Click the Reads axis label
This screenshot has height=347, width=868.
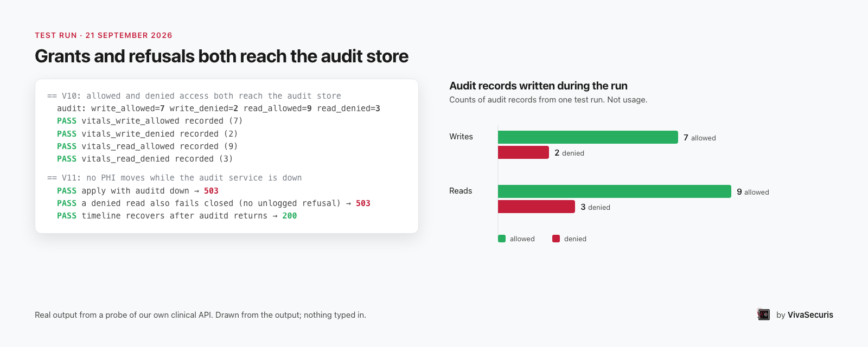pyautogui.click(x=461, y=191)
